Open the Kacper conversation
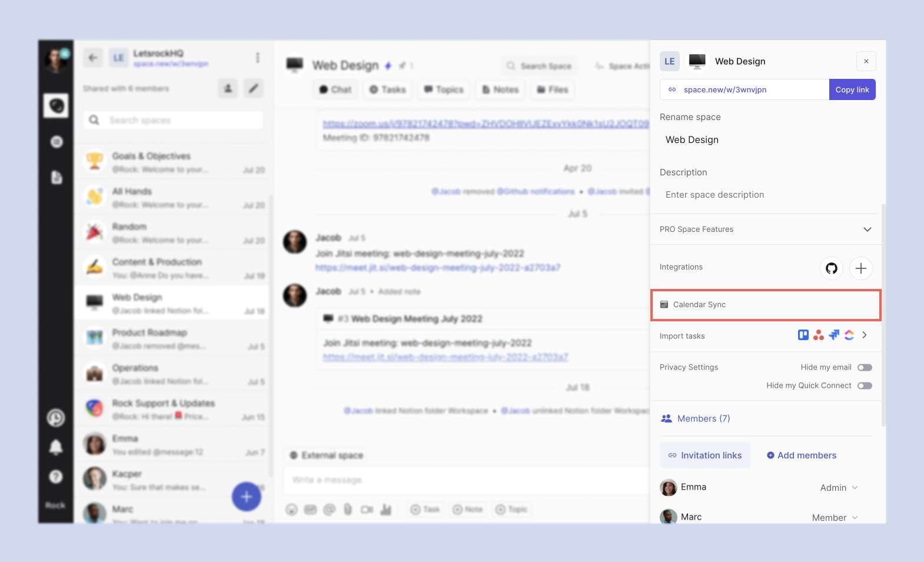Screen dimensions: 924x562 coord(172,480)
